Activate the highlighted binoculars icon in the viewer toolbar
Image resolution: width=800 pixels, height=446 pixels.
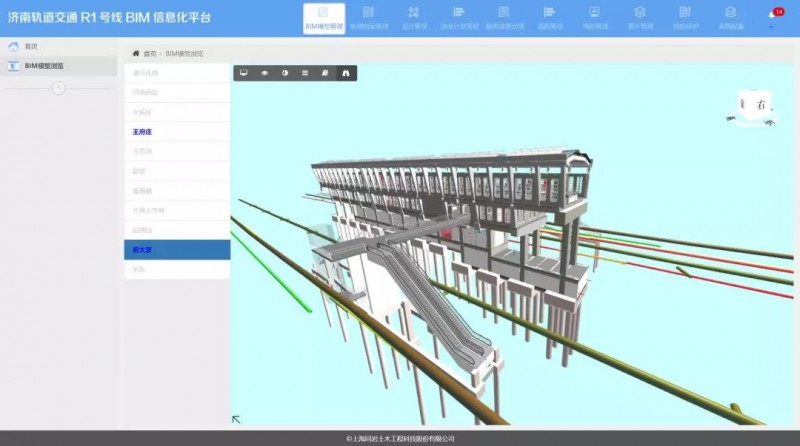pyautogui.click(x=345, y=73)
